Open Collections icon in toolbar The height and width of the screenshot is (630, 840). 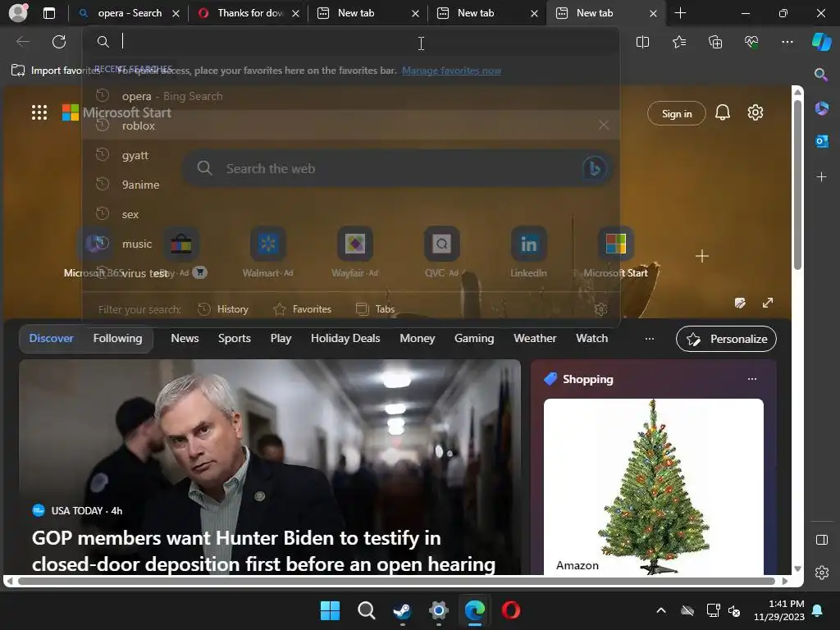(x=715, y=42)
